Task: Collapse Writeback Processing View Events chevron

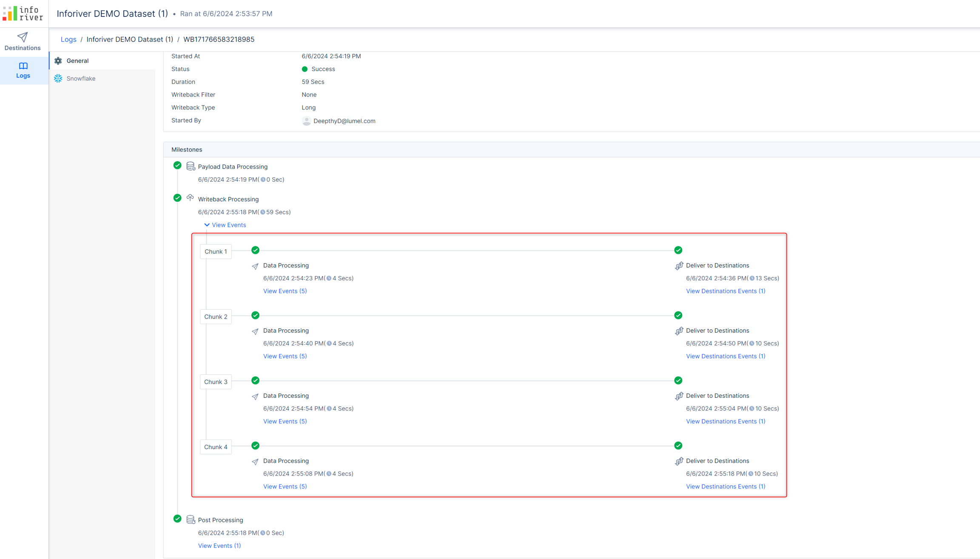Action: point(207,225)
